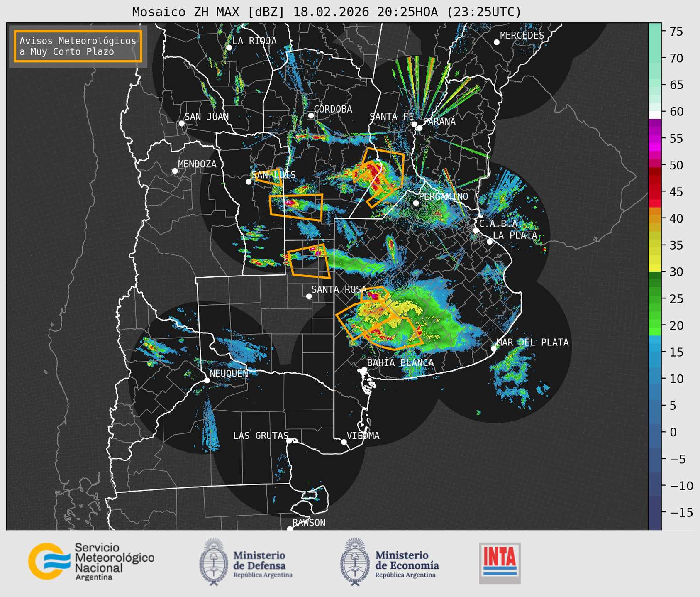Click the 'LAS GRUTAS' map label
The image size is (700, 597).
[261, 436]
